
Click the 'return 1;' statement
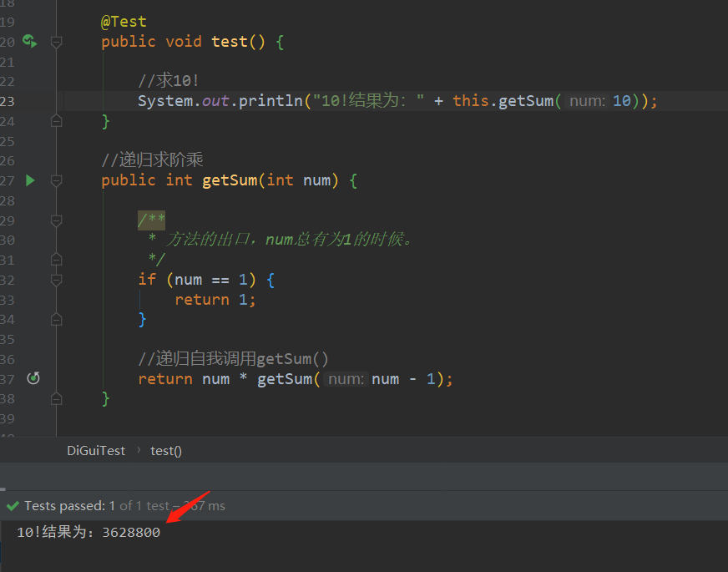pos(215,300)
